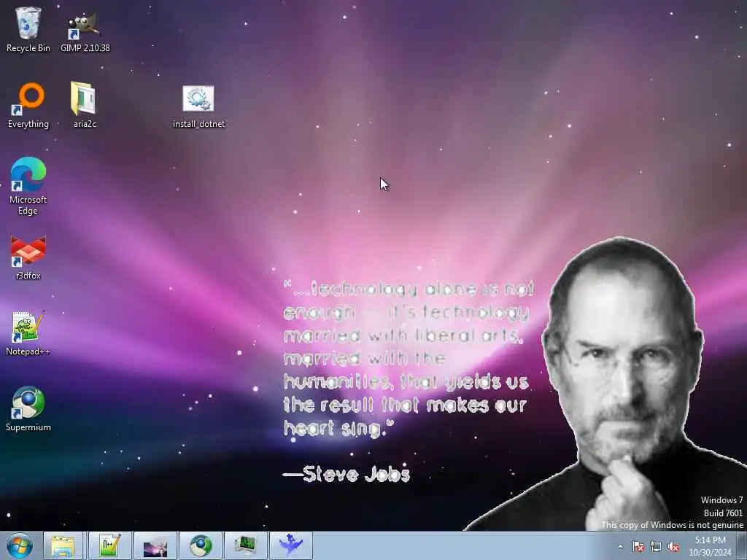Click the 'GIMP 2.10.38' label text

click(85, 48)
